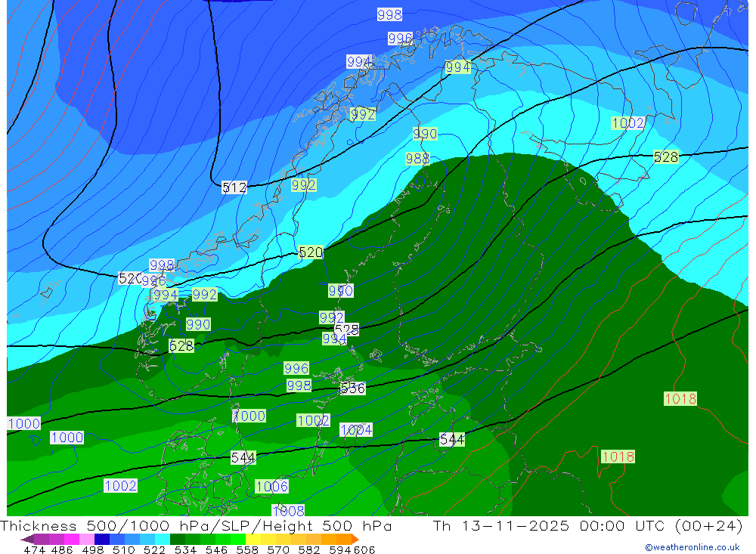Open the weatheronline.co.uk copyright link
The width and height of the screenshot is (756, 554).
click(x=692, y=547)
